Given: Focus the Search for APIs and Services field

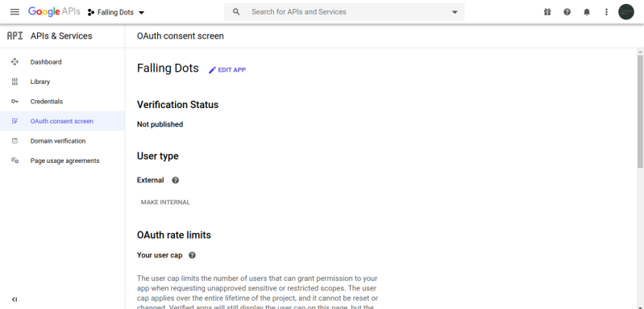Looking at the screenshot, I should click(x=344, y=12).
